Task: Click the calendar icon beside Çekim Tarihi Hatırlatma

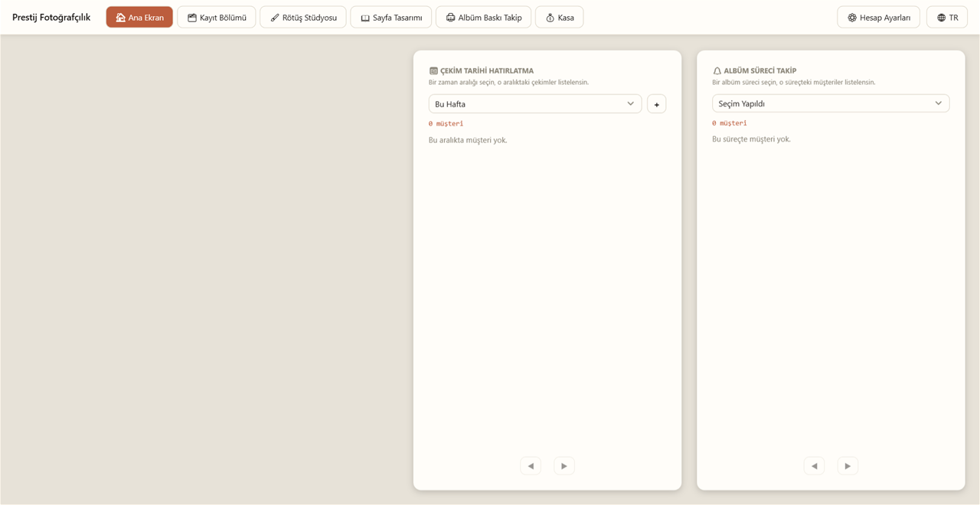Action: pos(433,71)
